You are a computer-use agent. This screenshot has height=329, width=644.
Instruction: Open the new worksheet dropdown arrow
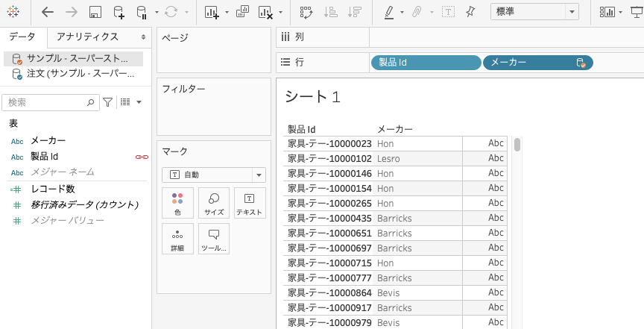point(227,13)
